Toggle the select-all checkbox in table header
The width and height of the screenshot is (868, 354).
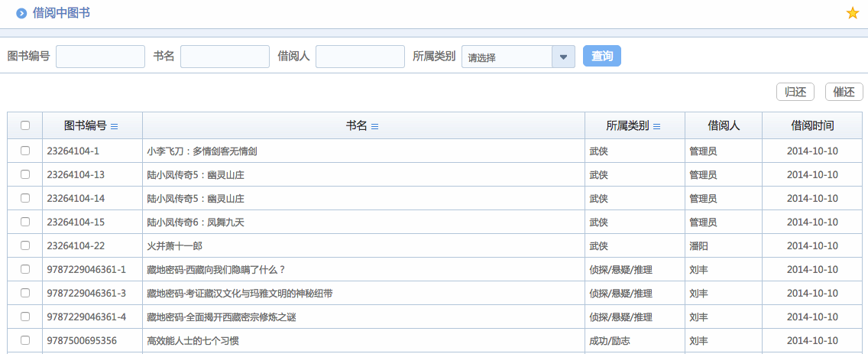click(25, 126)
